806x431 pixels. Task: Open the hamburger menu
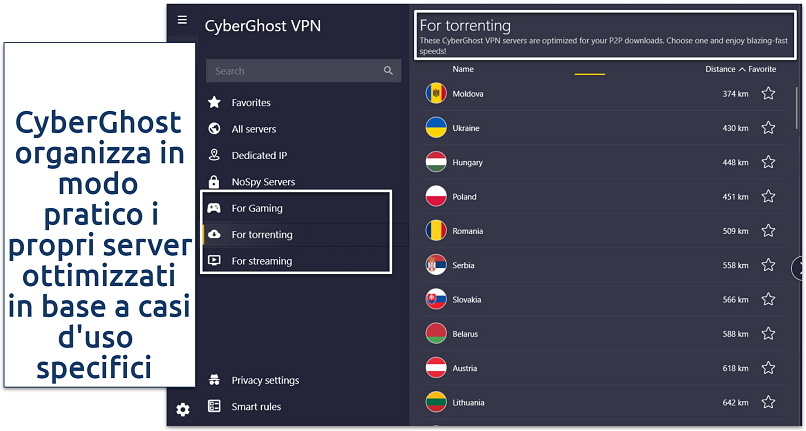pyautogui.click(x=181, y=20)
